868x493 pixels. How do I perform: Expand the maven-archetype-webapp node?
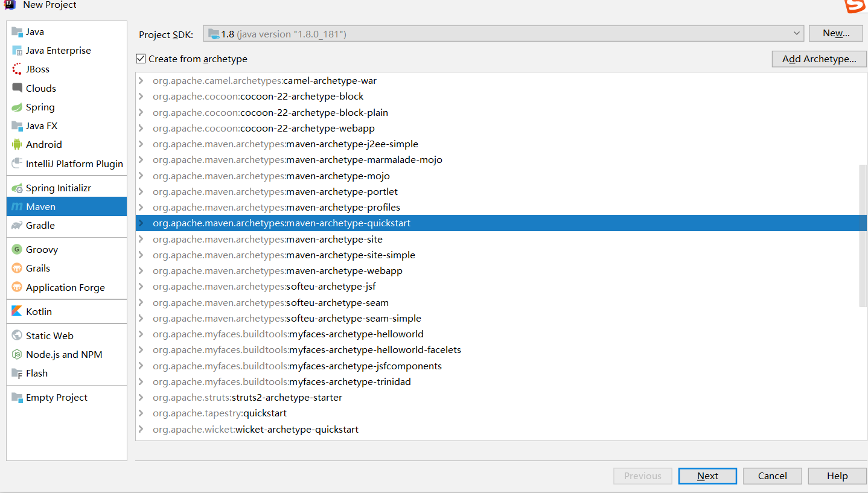tap(141, 271)
